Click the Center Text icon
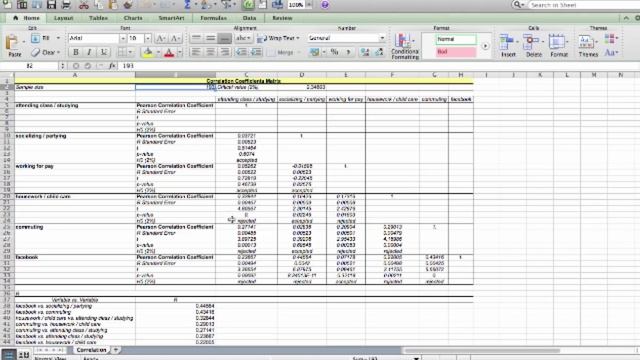Viewport: 640px width, 360px height. pyautogui.click(x=211, y=52)
